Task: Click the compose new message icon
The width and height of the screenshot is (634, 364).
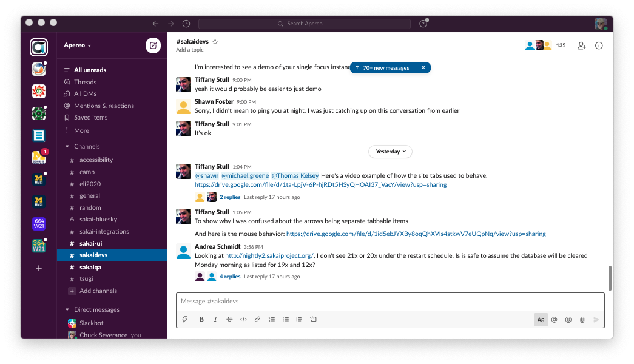Action: pyautogui.click(x=153, y=45)
